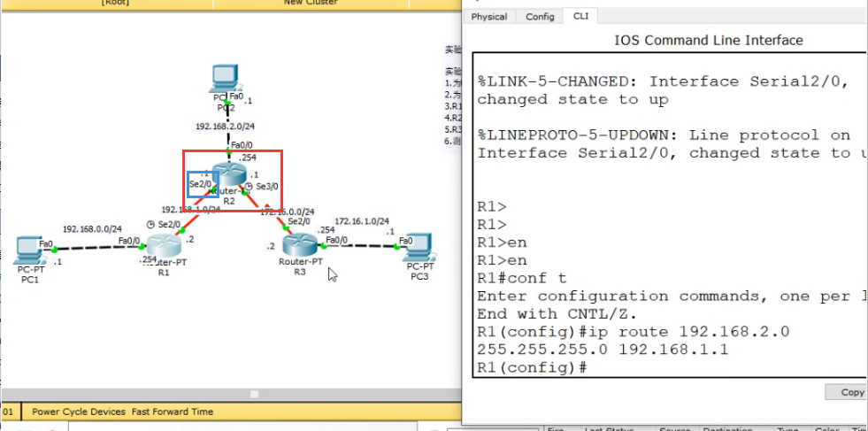The image size is (868, 431).
Task: Click the workspace horizontal scrollbar thumb
Action: [255, 395]
